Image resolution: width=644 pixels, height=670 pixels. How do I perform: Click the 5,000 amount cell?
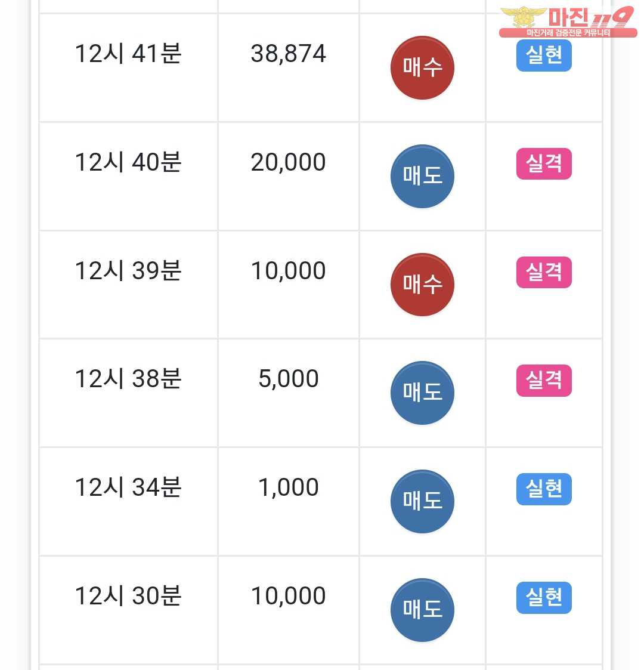pos(288,393)
